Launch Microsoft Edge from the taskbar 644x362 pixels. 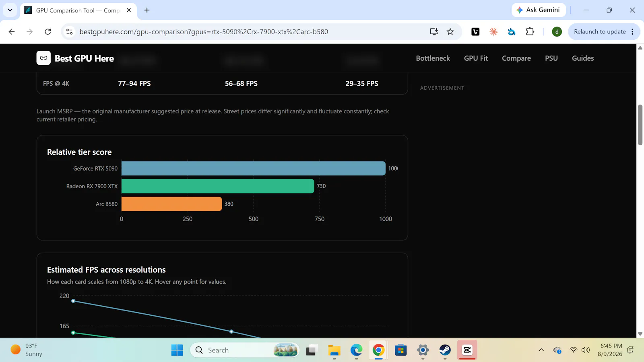(x=356, y=350)
